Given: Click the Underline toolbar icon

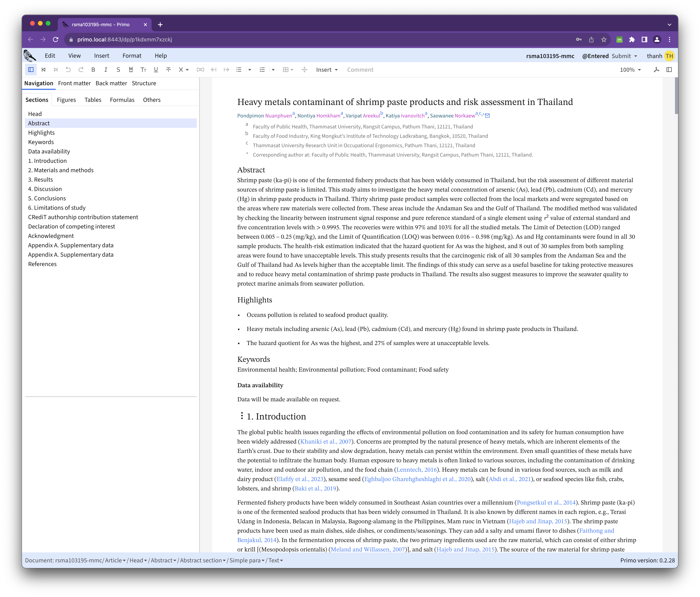Looking at the screenshot, I should [x=156, y=70].
